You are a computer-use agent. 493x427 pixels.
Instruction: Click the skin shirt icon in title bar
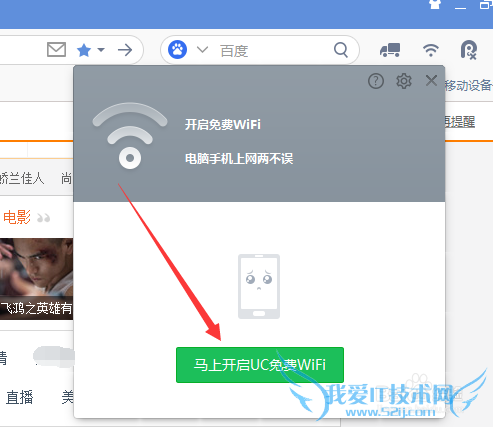coord(435,4)
